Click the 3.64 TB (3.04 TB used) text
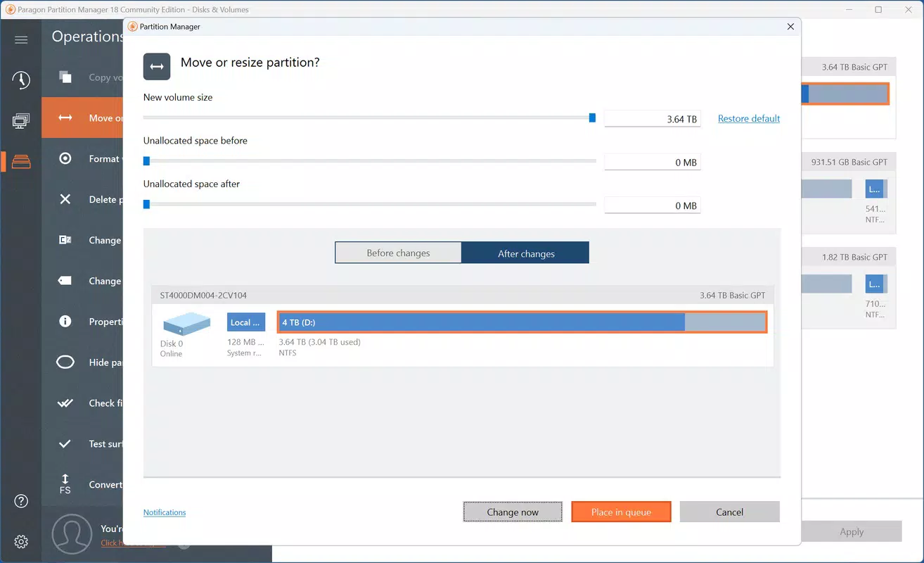Viewport: 924px width, 563px height. 320,342
